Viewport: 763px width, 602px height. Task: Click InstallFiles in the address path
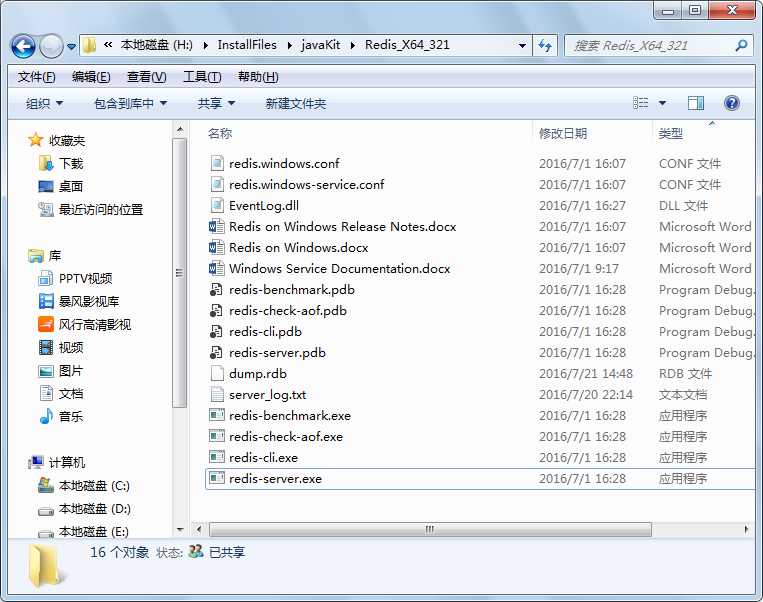[x=247, y=45]
